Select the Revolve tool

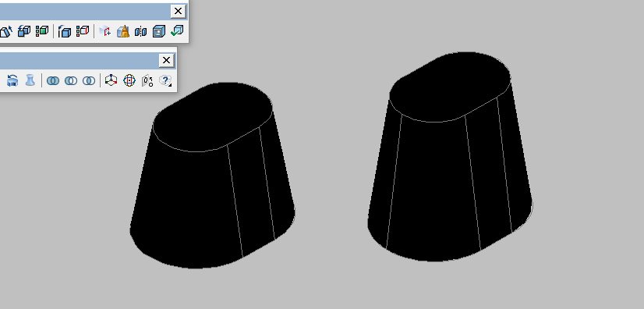(12, 80)
